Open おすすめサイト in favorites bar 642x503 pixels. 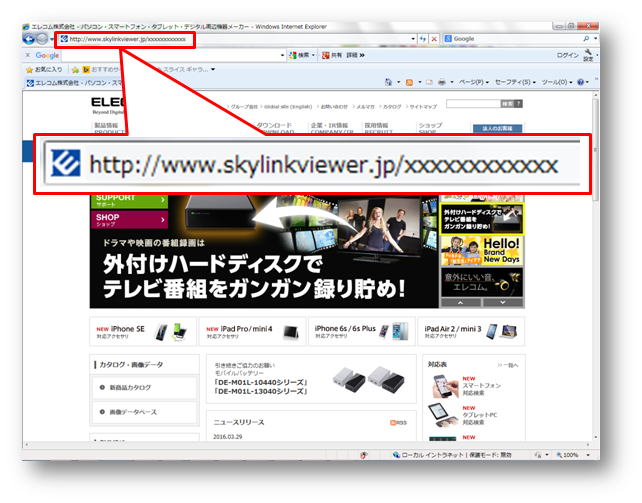(102, 70)
